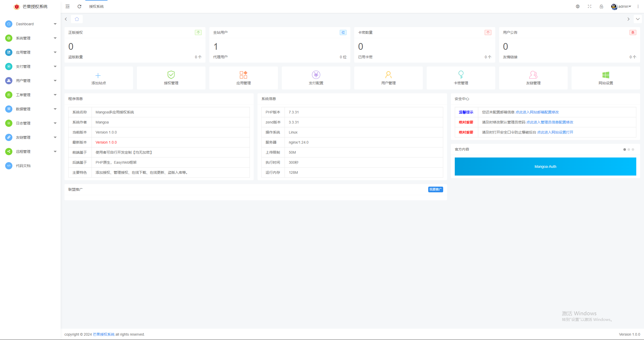
Task: Click the 我要推广 button
Action: click(x=435, y=189)
